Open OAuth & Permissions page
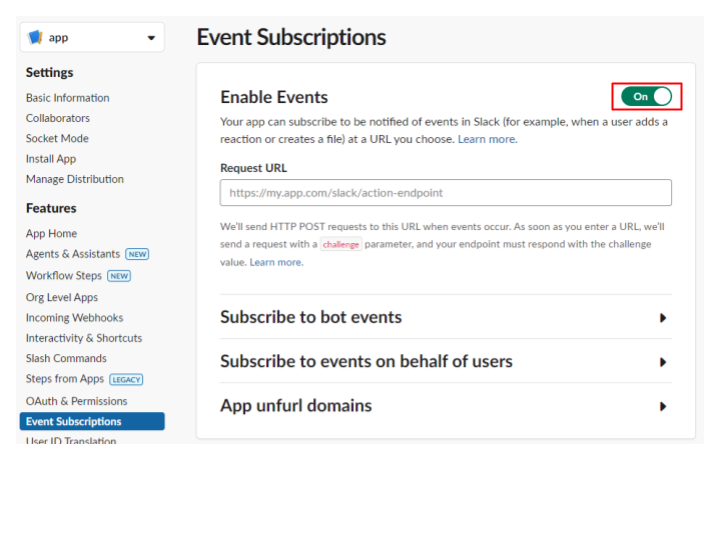 [x=77, y=401]
